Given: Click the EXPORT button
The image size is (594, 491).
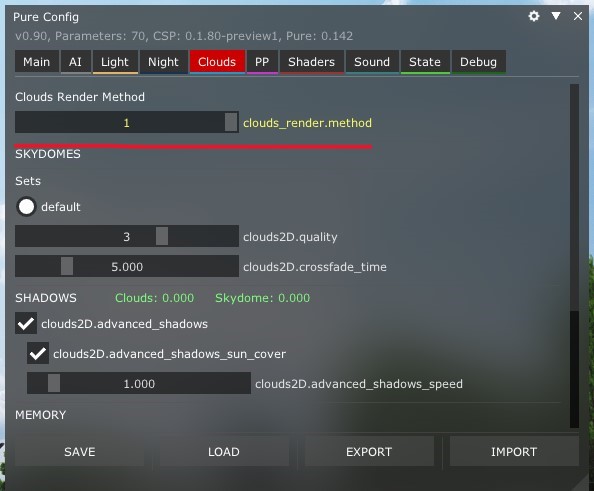Looking at the screenshot, I should point(369,452).
